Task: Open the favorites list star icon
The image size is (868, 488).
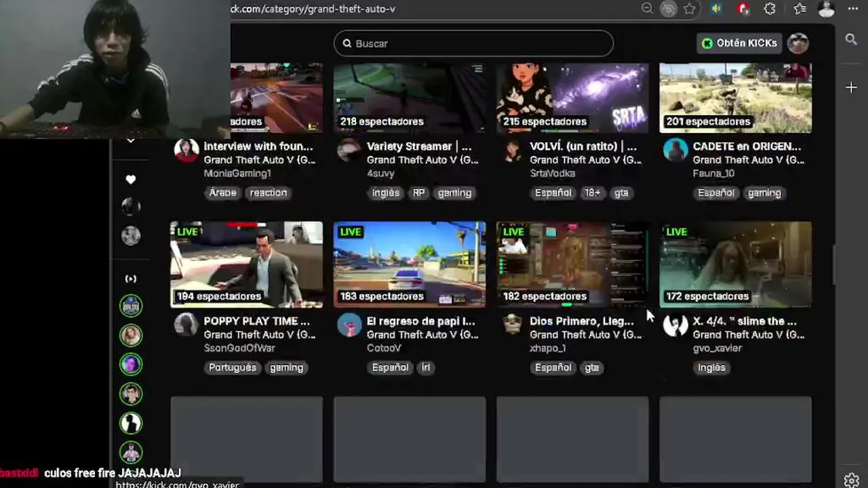Action: (800, 9)
